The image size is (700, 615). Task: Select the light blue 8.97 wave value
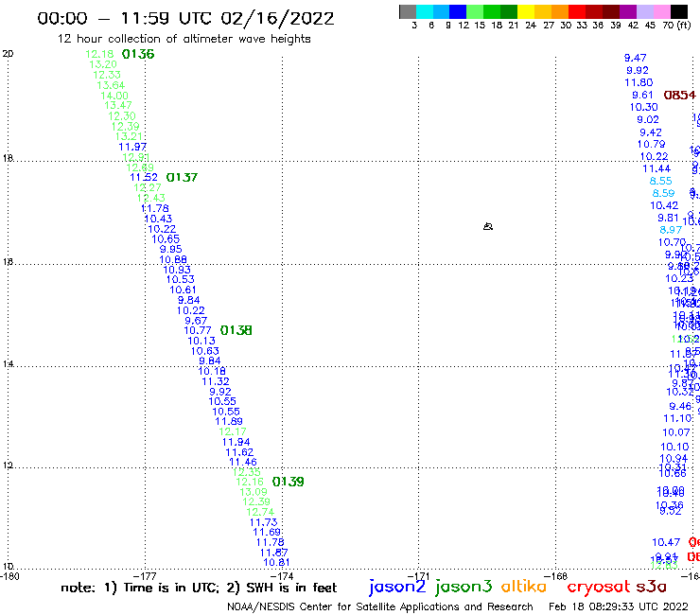[671, 230]
